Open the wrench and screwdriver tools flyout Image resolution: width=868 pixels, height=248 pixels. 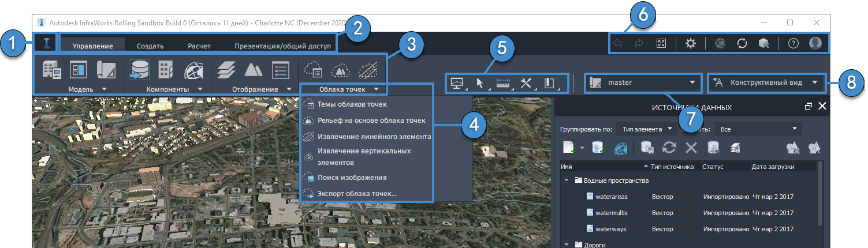click(x=527, y=83)
